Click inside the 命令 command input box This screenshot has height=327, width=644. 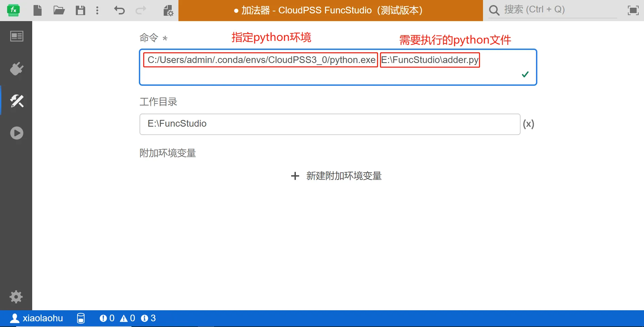coord(338,67)
